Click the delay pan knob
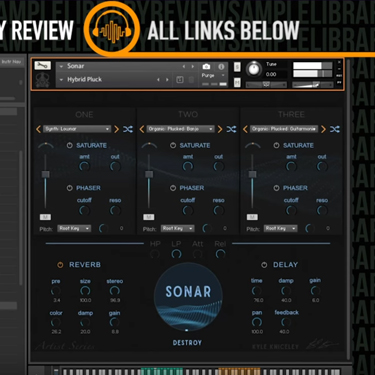This screenshot has height=375, width=375. [257, 322]
